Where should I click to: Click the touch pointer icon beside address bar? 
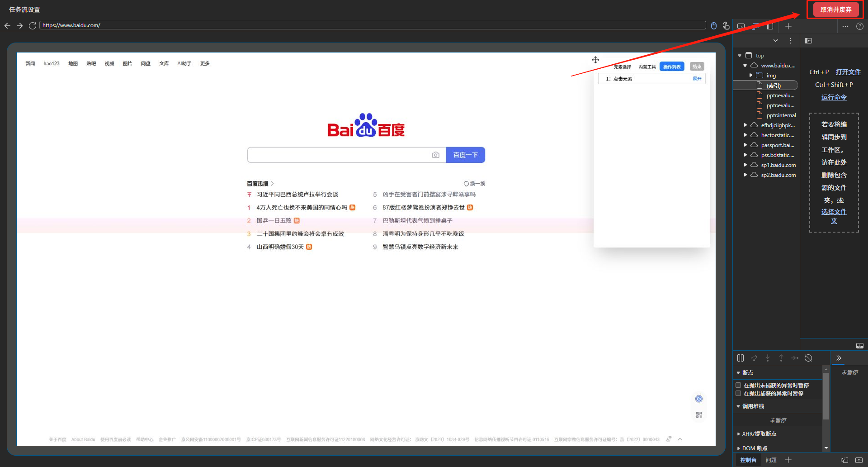pyautogui.click(x=726, y=26)
